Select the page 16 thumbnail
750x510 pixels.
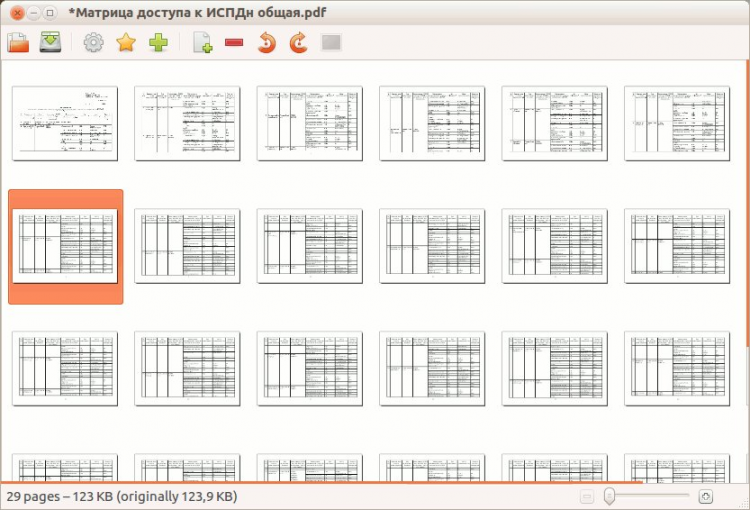click(432, 368)
